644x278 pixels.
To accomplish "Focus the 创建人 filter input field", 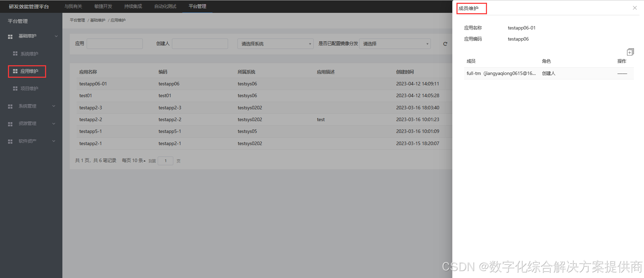I will (x=200, y=44).
